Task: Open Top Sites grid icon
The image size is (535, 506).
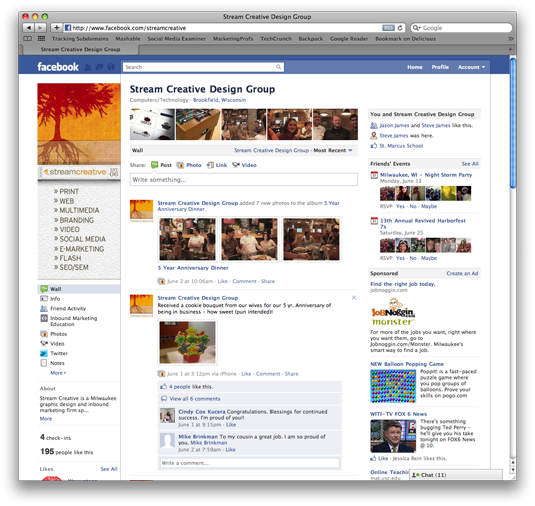Action: (x=41, y=39)
